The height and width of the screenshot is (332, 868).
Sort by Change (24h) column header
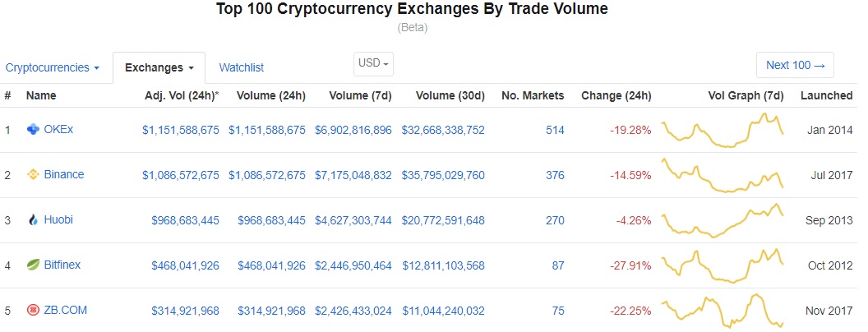click(616, 95)
